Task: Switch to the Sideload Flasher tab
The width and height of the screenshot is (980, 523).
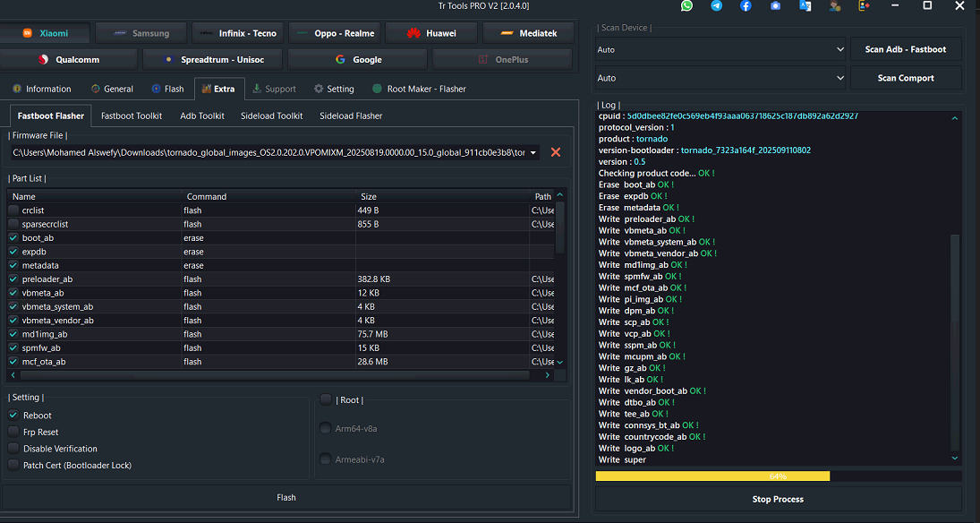Action: pos(351,116)
